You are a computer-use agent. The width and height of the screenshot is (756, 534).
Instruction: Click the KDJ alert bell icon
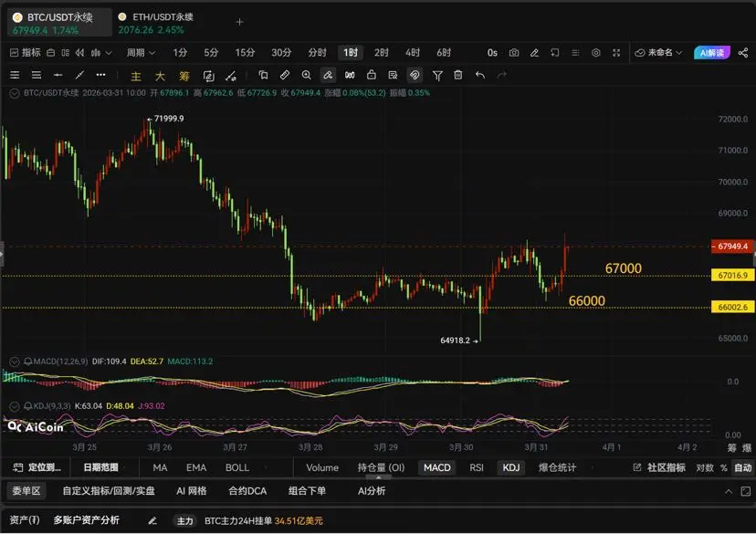[28, 406]
